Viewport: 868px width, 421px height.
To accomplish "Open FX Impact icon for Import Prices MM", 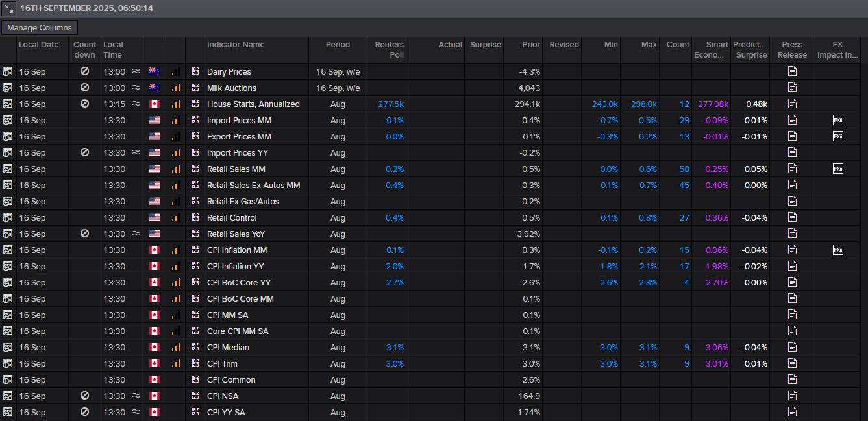I will coord(837,120).
